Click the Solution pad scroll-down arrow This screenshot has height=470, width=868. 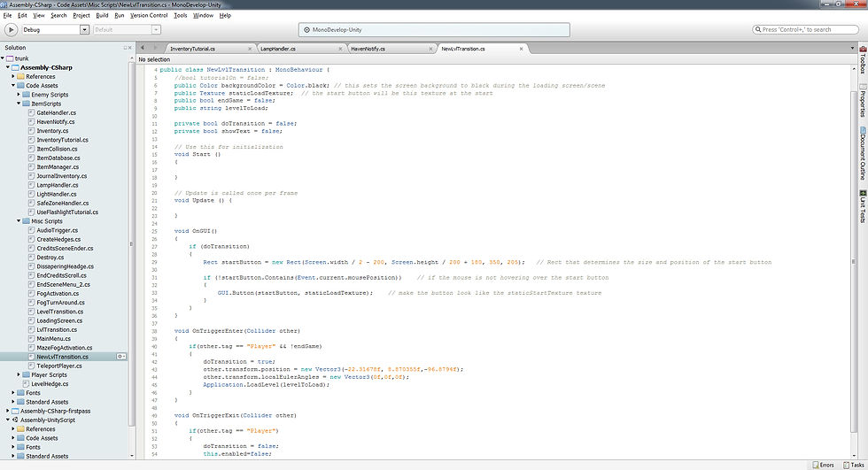pyautogui.click(x=132, y=456)
